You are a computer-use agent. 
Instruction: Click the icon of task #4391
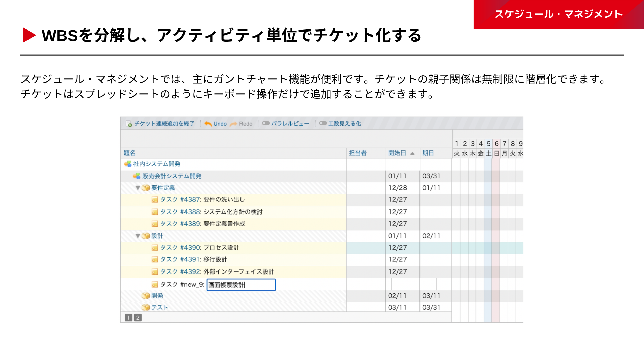point(155,259)
